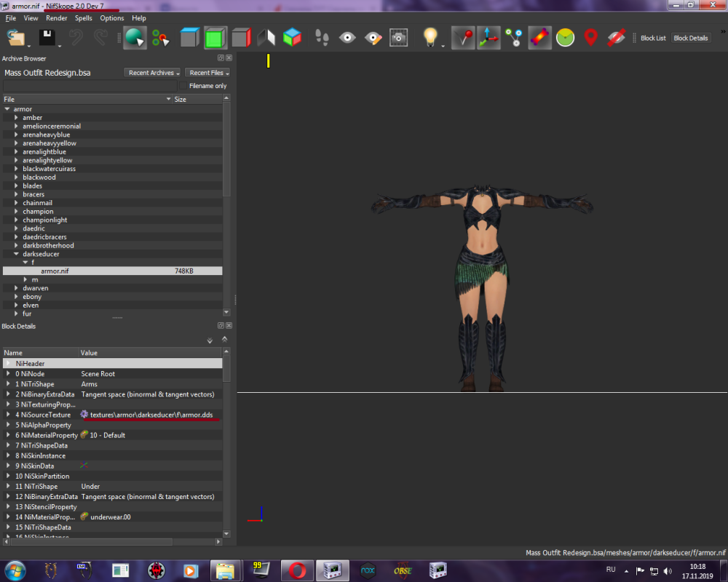
Task: Click the Undo arrow icon
Action: click(x=76, y=38)
